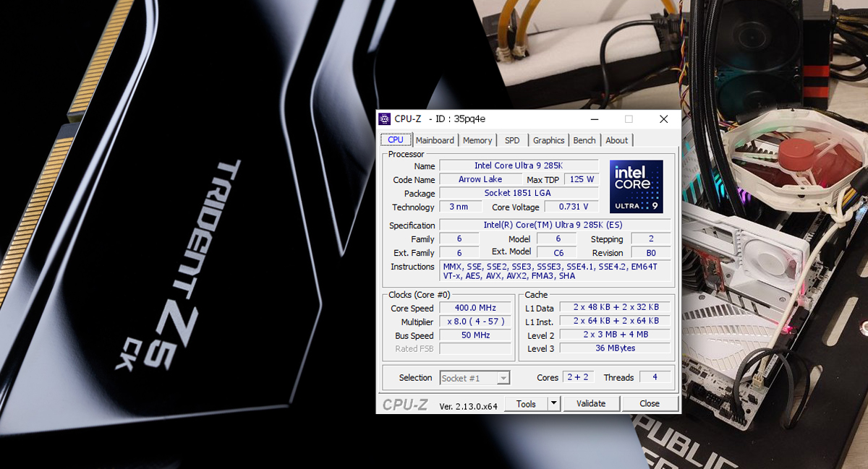Open the Mainboard tab
The width and height of the screenshot is (868, 469).
pos(435,140)
